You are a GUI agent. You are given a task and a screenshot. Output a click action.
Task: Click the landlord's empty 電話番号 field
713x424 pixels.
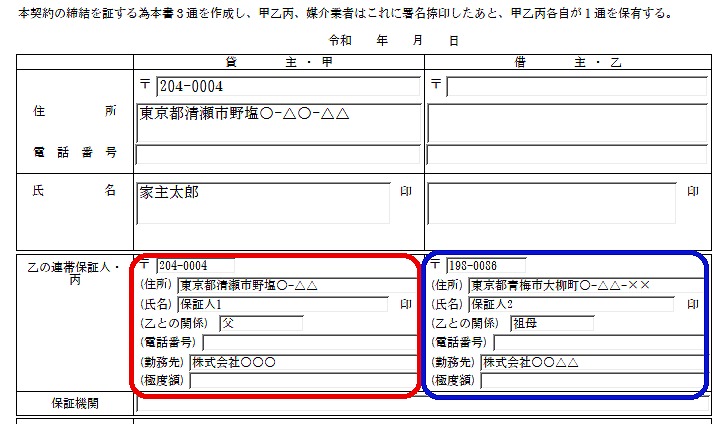pos(278,154)
